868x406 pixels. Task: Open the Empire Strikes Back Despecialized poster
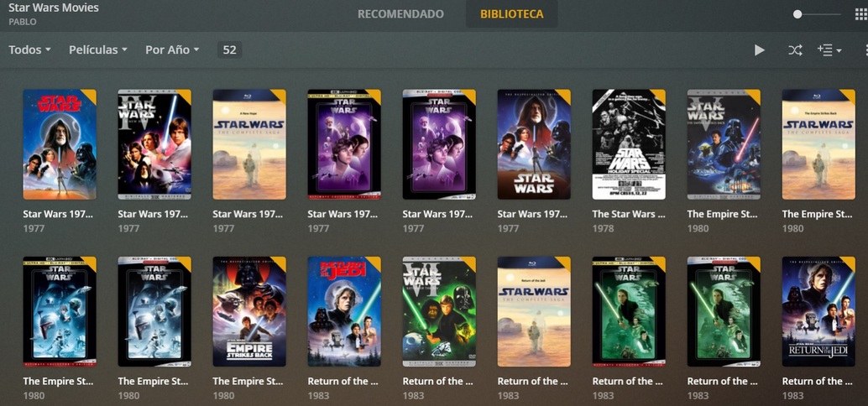pyautogui.click(x=249, y=311)
